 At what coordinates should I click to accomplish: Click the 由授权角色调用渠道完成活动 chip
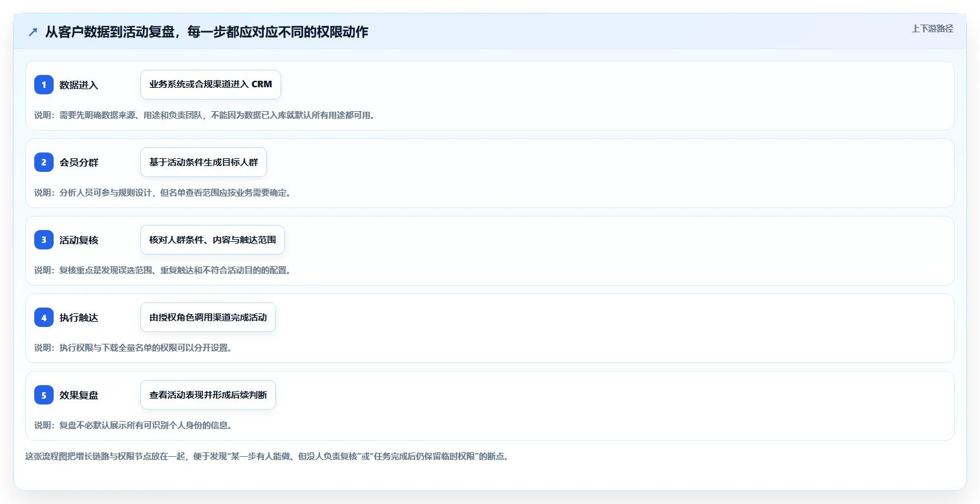208,317
